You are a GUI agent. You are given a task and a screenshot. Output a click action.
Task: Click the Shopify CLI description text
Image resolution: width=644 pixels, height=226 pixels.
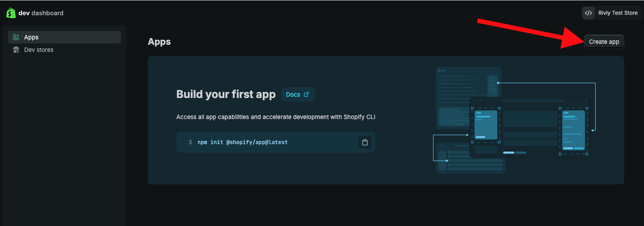coord(275,117)
